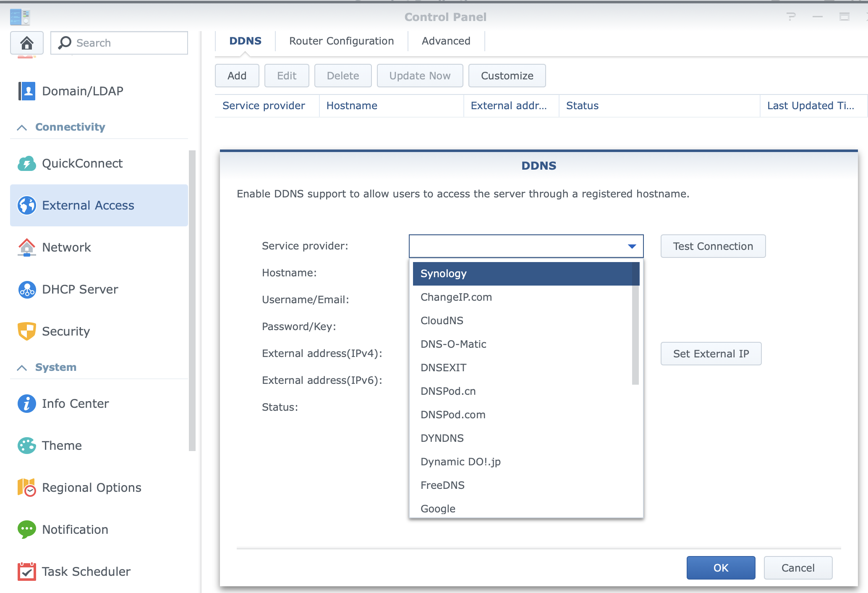The image size is (868, 593).
Task: Open Regional Options map icon
Action: 27,488
